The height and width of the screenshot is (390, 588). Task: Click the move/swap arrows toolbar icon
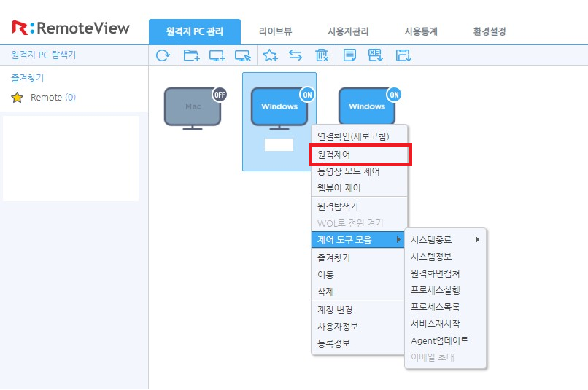[x=295, y=55]
